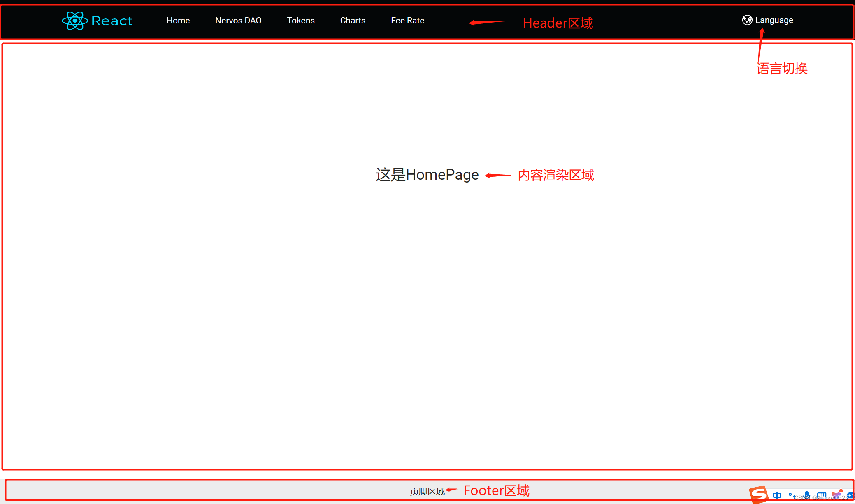Click the Fee Rate navigation link
This screenshot has width=855, height=504.
click(407, 21)
